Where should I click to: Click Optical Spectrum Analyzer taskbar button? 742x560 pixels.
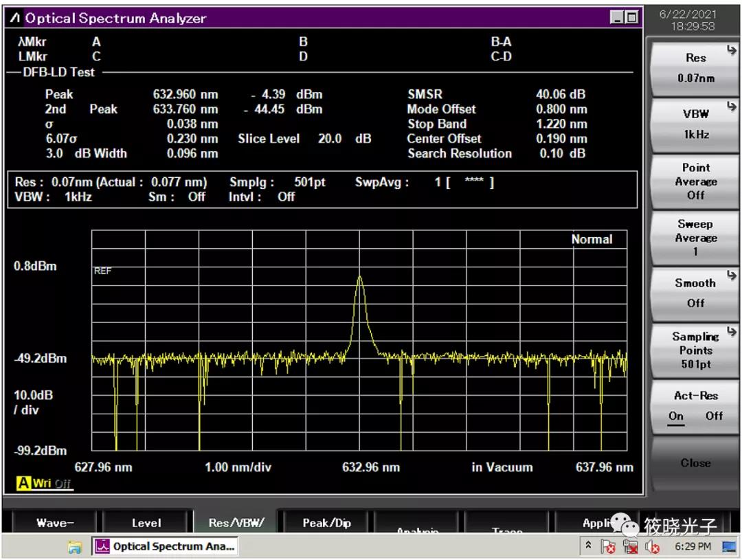pyautogui.click(x=165, y=547)
